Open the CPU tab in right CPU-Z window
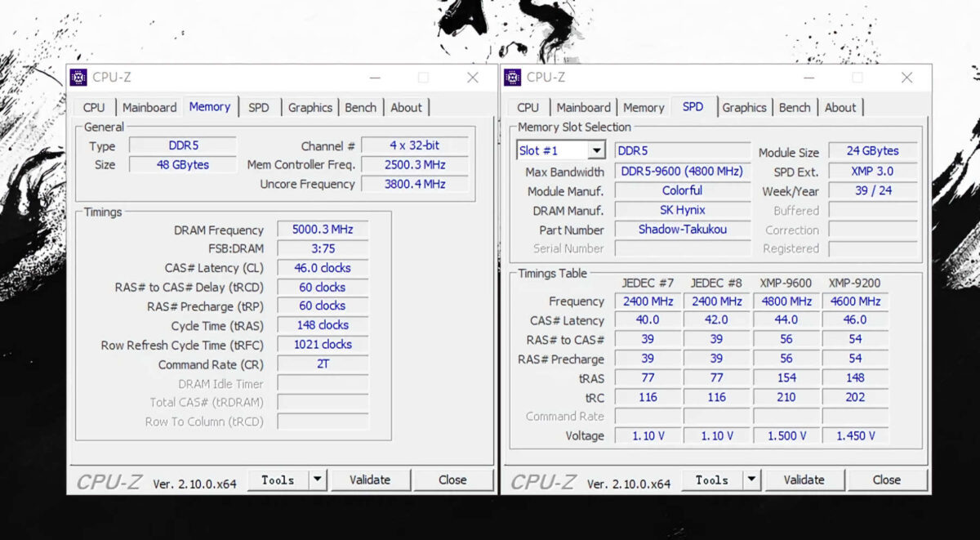Screen dimensions: 980x540 pyautogui.click(x=528, y=107)
